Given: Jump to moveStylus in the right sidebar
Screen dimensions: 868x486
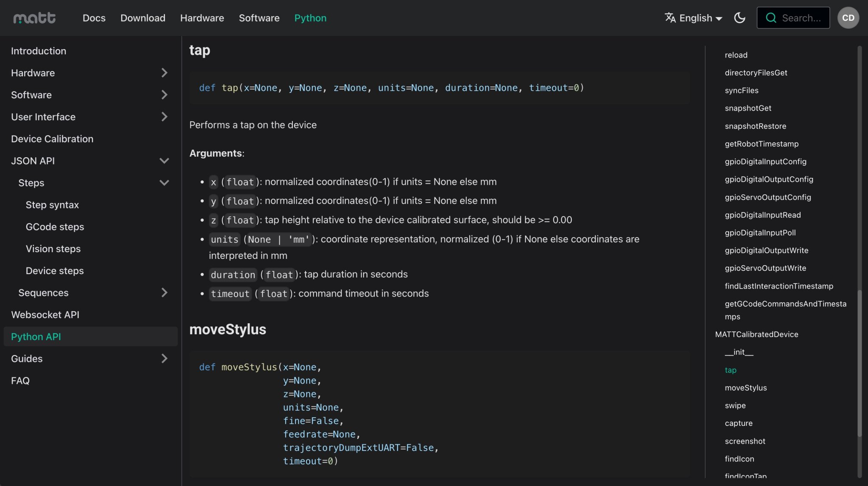Looking at the screenshot, I should click(746, 388).
